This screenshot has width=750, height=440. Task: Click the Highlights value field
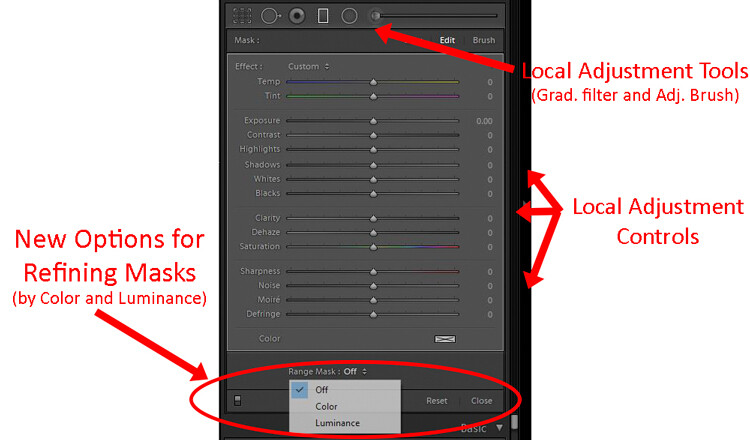(x=490, y=150)
